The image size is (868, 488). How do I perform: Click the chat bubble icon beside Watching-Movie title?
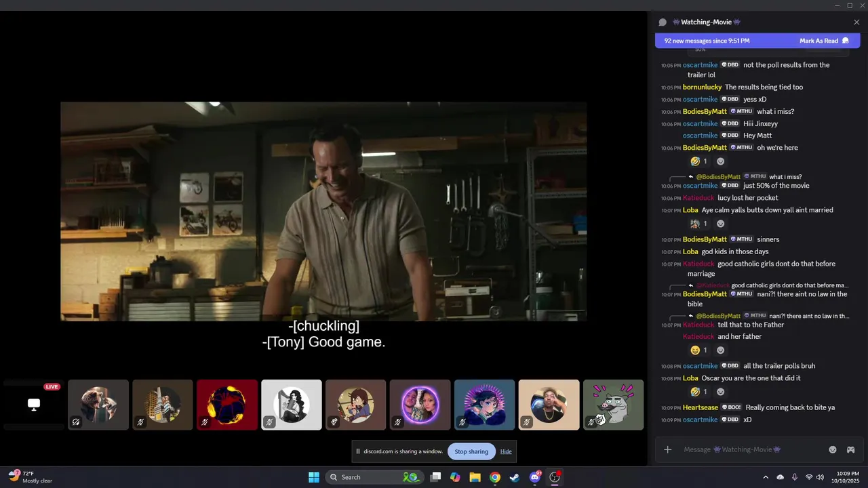click(663, 22)
